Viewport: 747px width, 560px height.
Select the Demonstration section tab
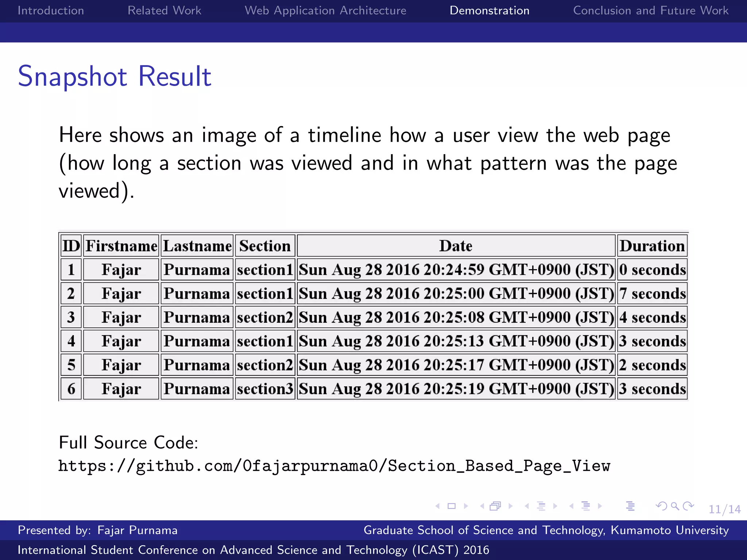(489, 11)
